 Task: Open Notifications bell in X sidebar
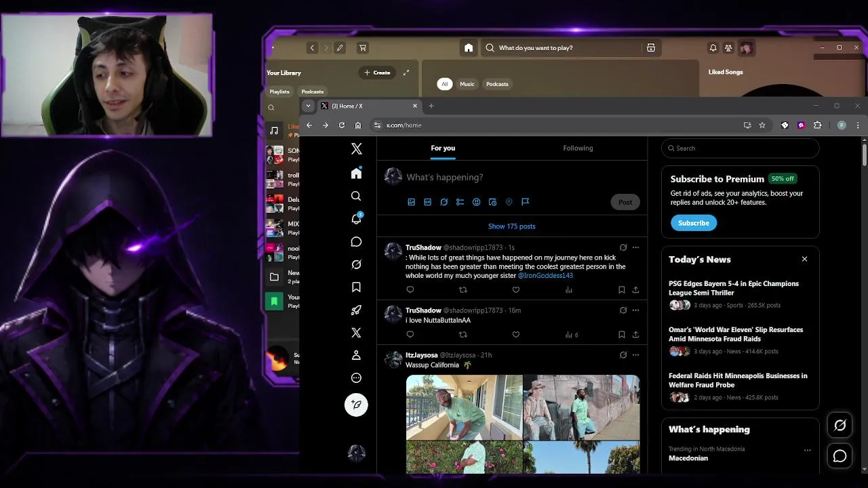coord(356,218)
